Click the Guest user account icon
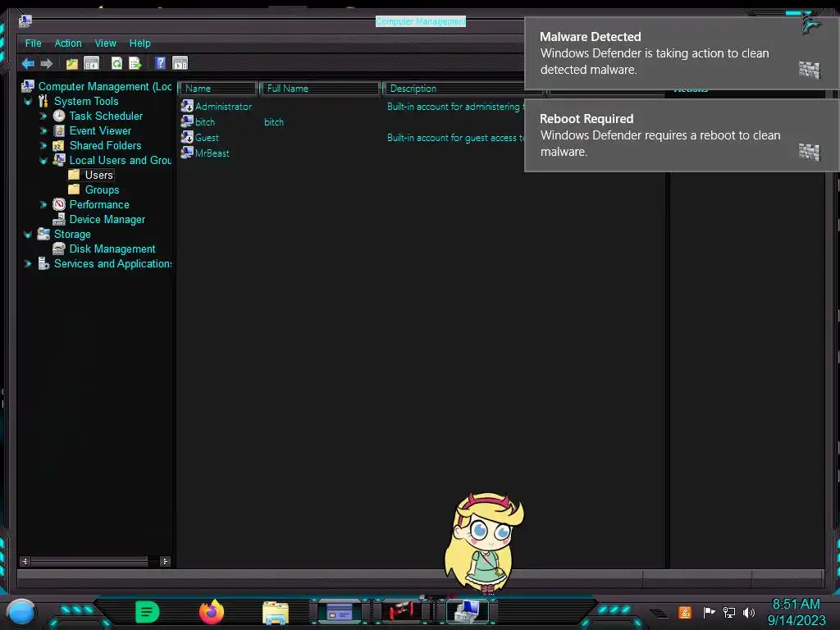Screen dimensions: 840x630 187,137
